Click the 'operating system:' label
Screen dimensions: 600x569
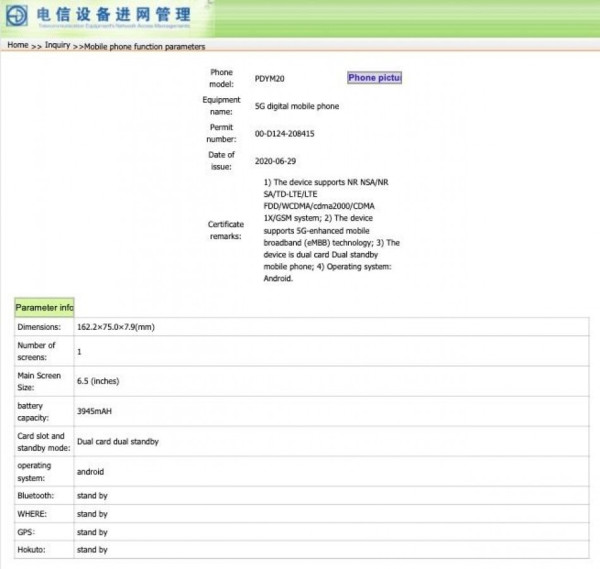click(34, 472)
